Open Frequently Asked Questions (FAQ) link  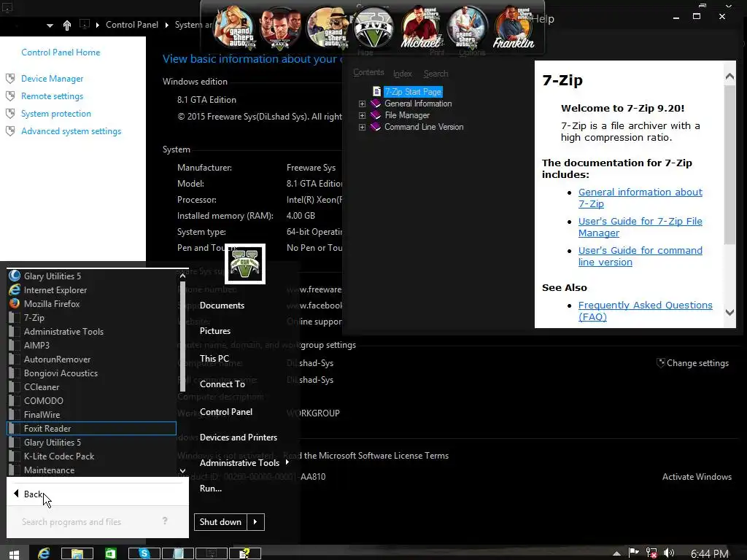645,311
